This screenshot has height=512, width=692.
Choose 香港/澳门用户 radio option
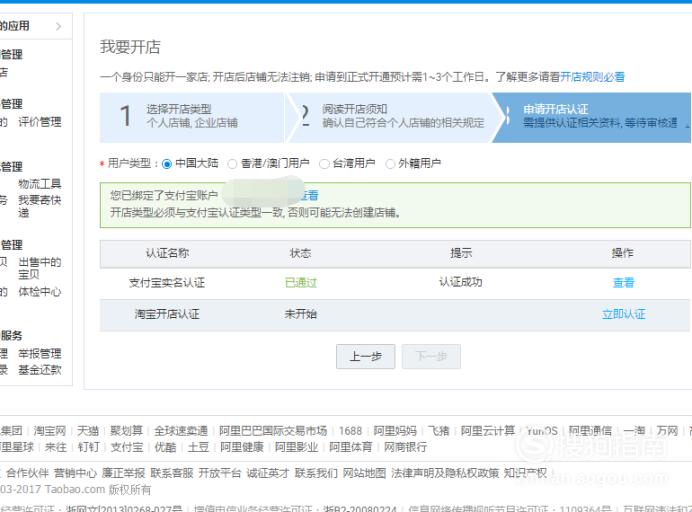tap(232, 164)
